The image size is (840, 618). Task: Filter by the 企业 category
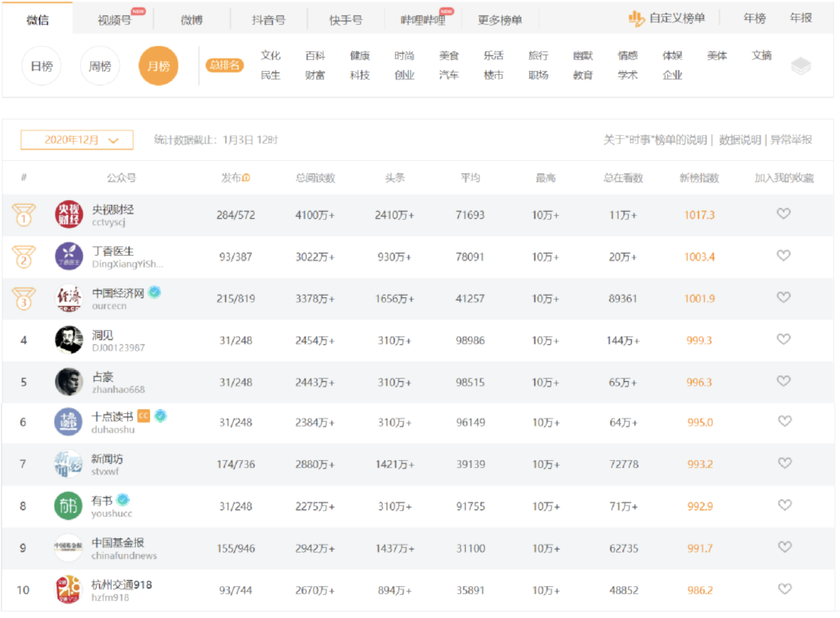pos(672,75)
